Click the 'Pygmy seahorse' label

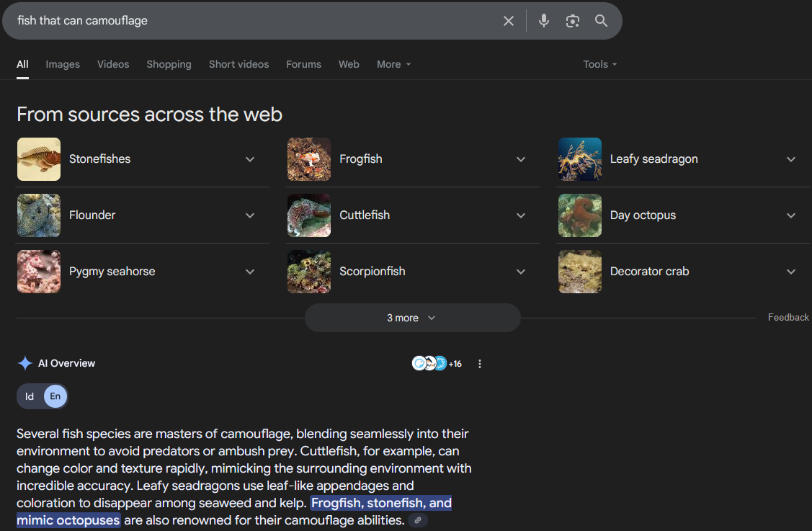112,272
